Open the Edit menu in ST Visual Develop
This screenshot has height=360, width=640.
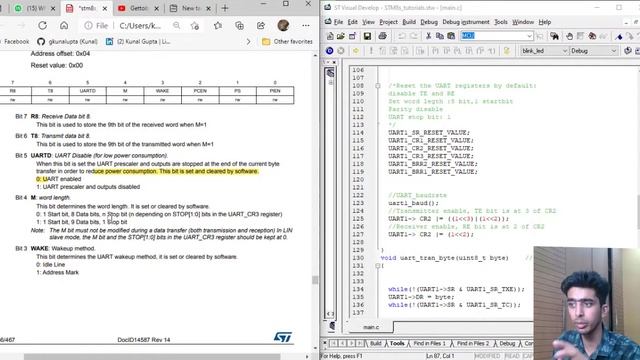pos(353,22)
